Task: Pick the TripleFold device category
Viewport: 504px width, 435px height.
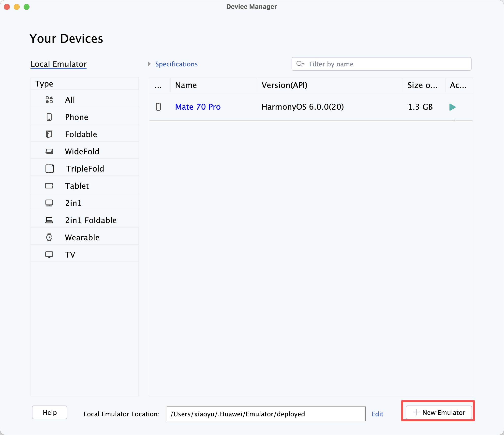Action: [85, 169]
